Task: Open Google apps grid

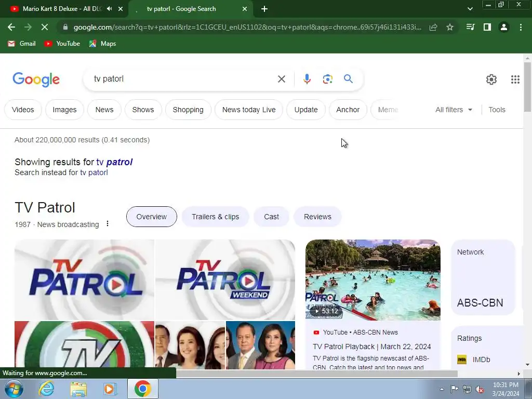Action: (x=515, y=79)
